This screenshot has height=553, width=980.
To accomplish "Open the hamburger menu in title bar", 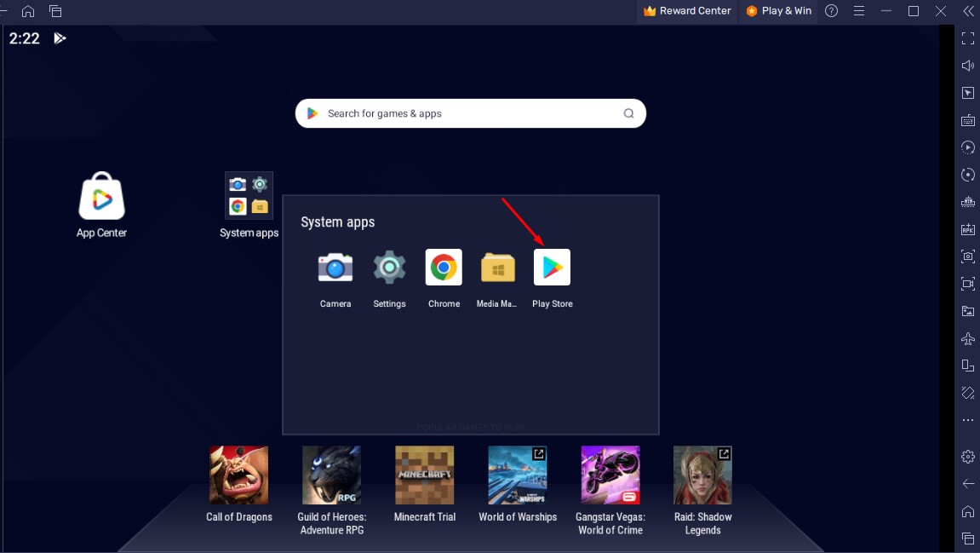I will click(x=859, y=11).
